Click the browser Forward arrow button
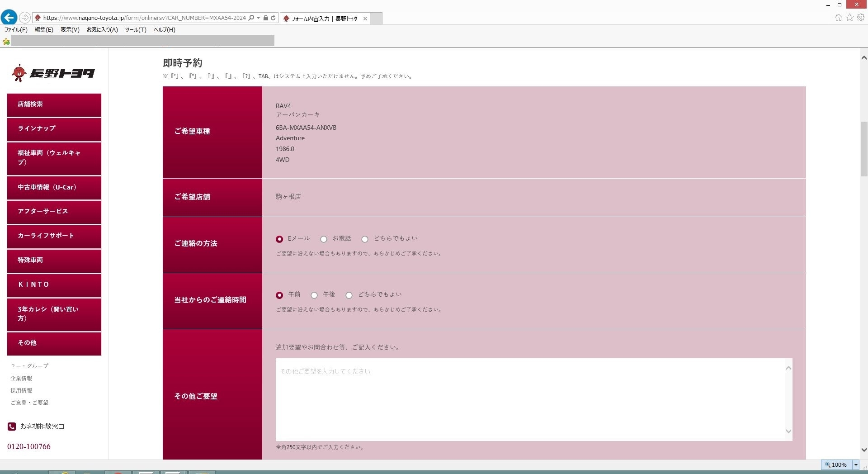The width and height of the screenshot is (868, 474). (x=25, y=18)
